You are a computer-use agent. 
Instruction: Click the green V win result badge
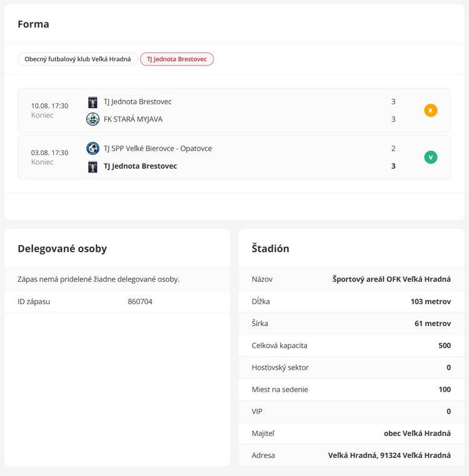click(430, 157)
